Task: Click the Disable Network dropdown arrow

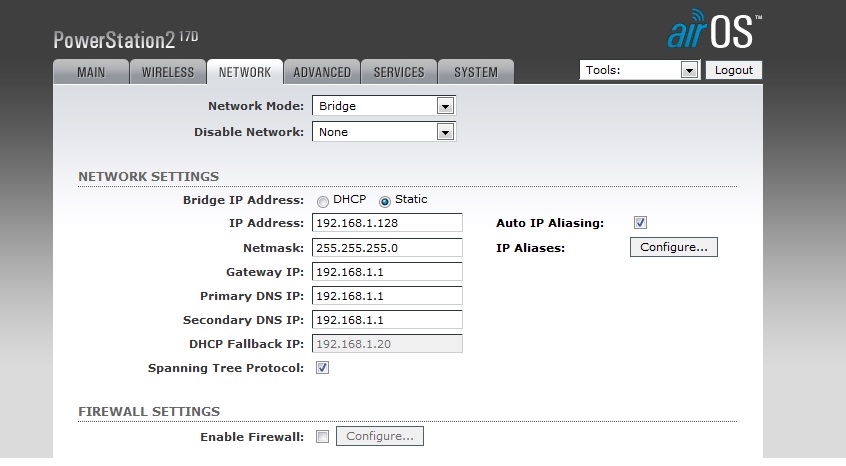Action: (445, 132)
